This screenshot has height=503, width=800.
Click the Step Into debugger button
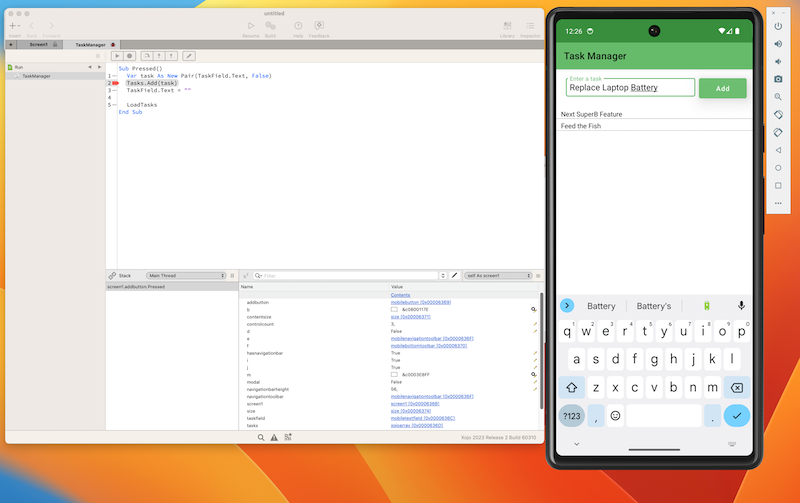click(159, 56)
